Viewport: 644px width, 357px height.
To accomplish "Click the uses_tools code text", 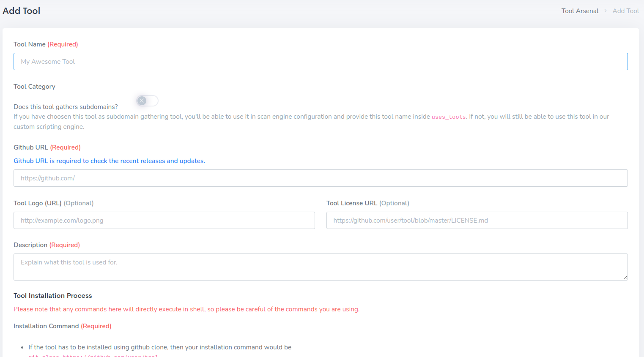I will coord(448,117).
